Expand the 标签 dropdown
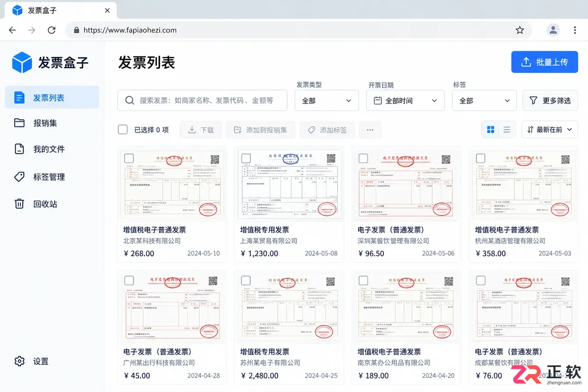The image size is (588, 392). click(x=484, y=100)
